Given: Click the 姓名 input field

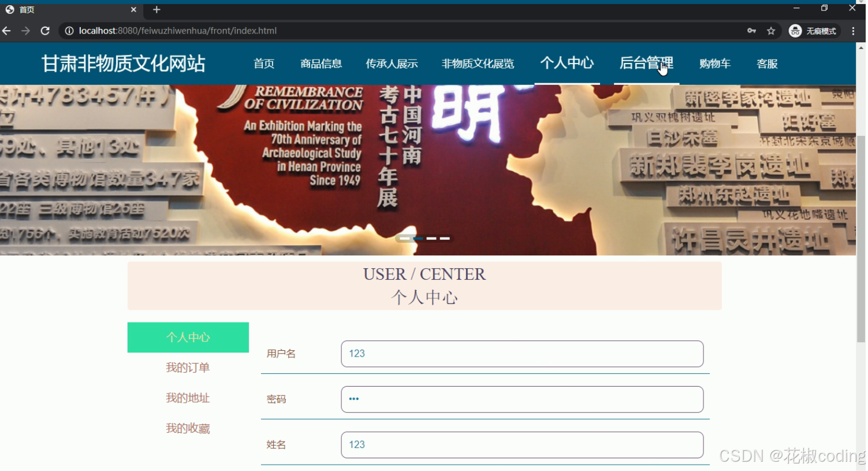Looking at the screenshot, I should click(522, 445).
